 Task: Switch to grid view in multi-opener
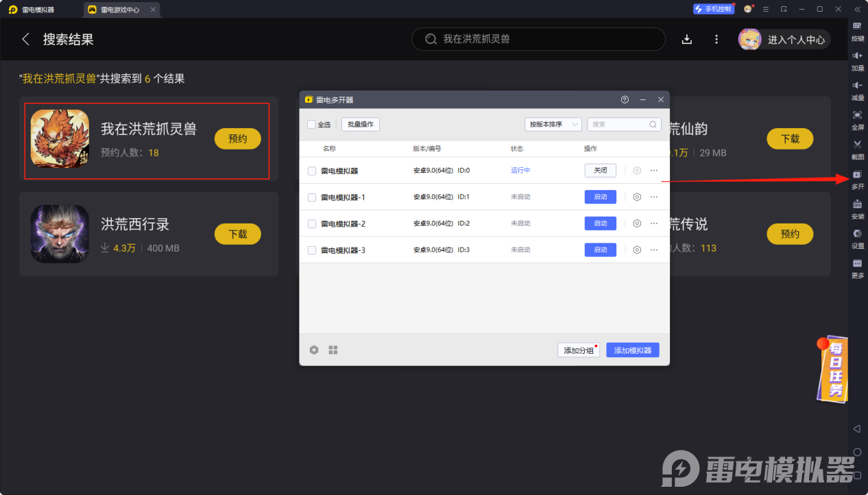coord(333,350)
